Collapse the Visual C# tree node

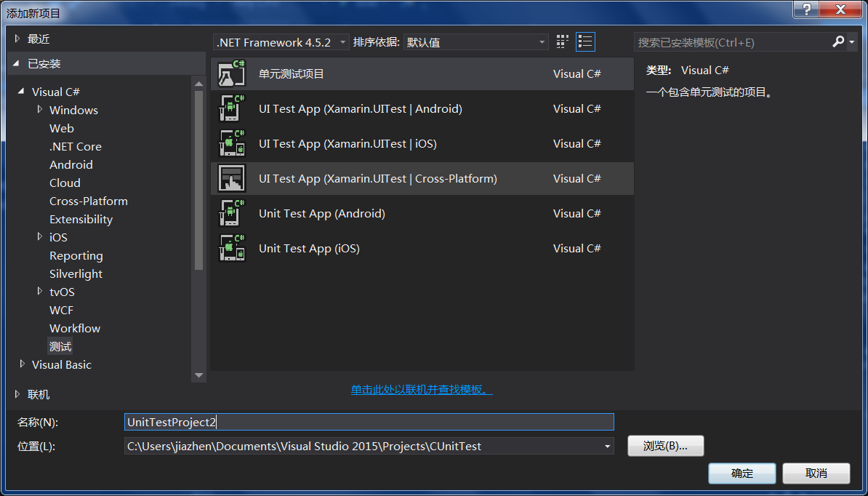[x=22, y=92]
